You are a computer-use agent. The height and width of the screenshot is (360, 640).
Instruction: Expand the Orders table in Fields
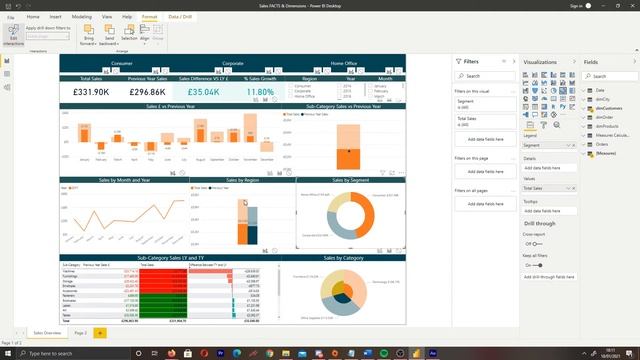(x=584, y=144)
